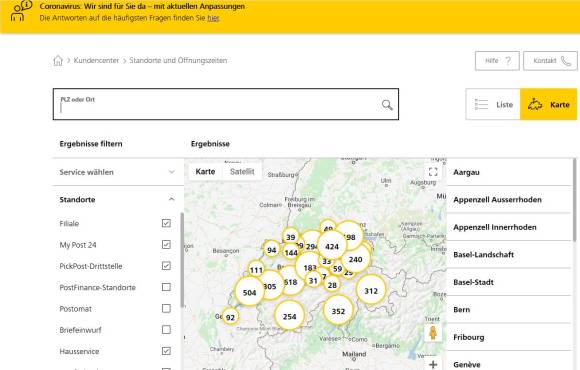Zoom in with the map plus icon

433,364
